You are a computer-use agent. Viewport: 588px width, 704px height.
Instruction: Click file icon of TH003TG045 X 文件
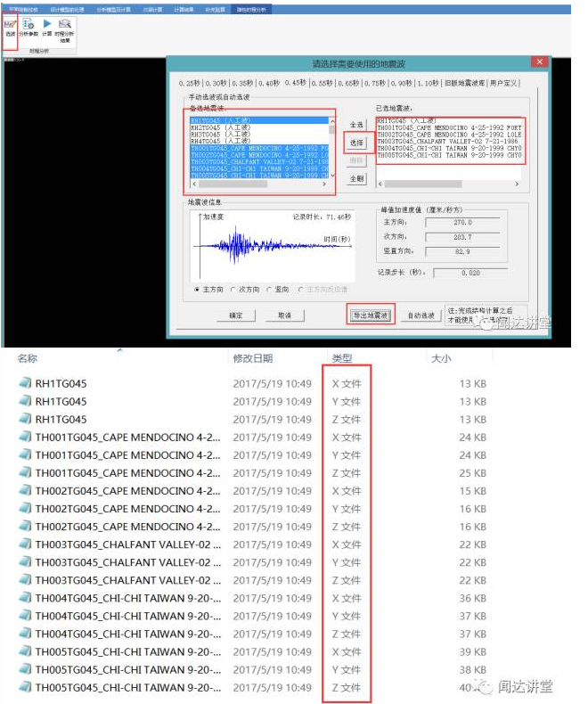25,544
